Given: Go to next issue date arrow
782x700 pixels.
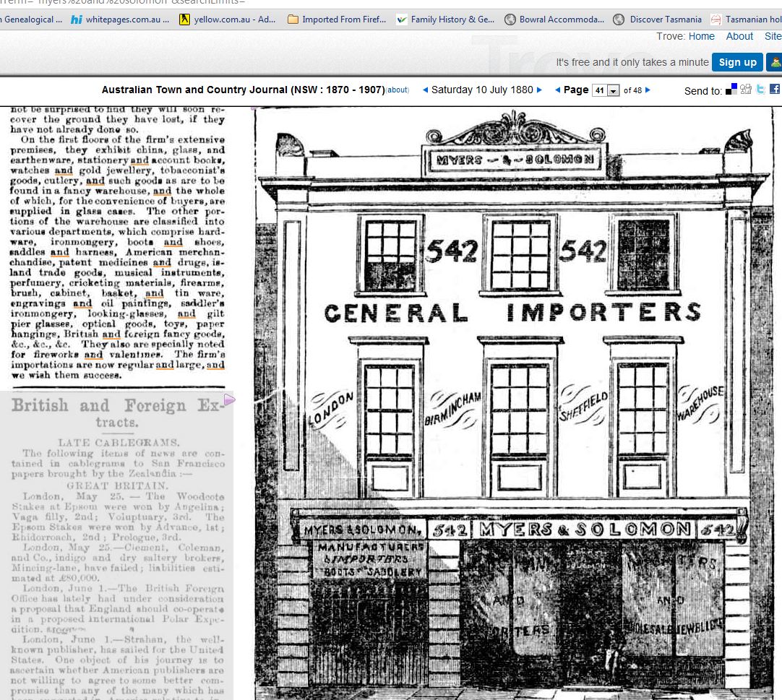Looking at the screenshot, I should (539, 90).
